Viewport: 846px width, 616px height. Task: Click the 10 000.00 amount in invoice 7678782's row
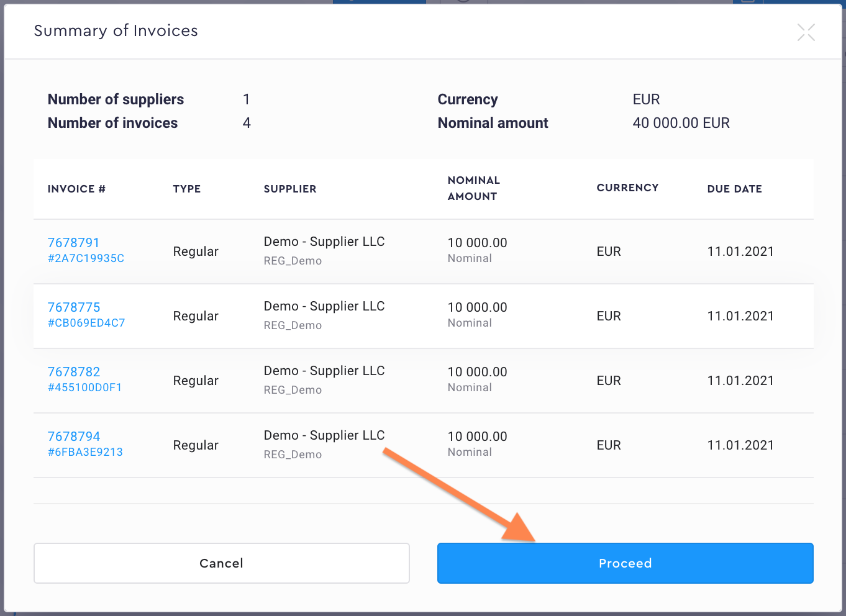(477, 372)
